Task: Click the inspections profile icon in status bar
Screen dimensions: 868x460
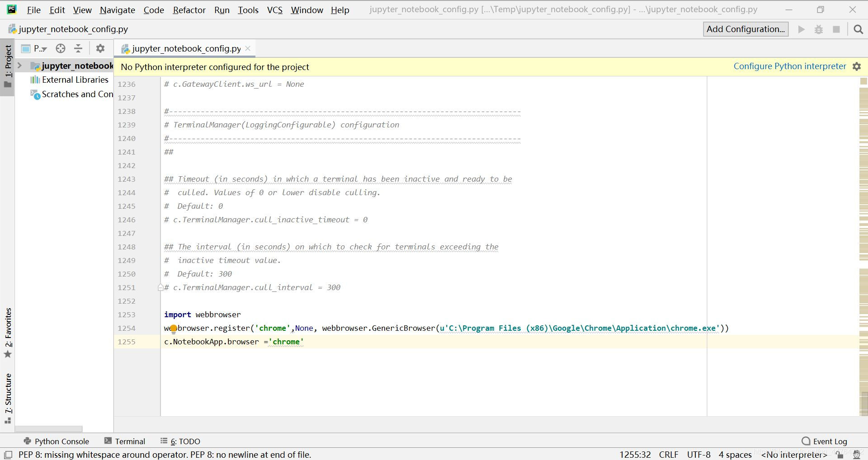Action: click(x=856, y=455)
